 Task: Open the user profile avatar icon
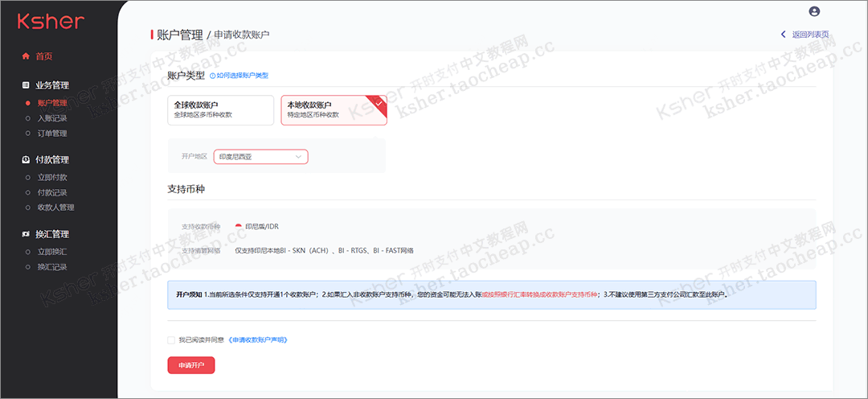(814, 11)
